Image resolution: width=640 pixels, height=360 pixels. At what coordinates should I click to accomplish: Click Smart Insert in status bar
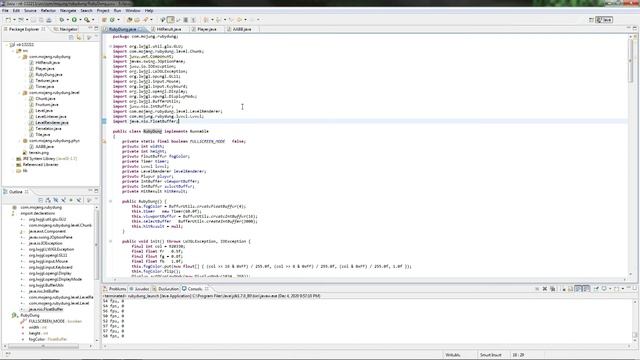point(490,355)
